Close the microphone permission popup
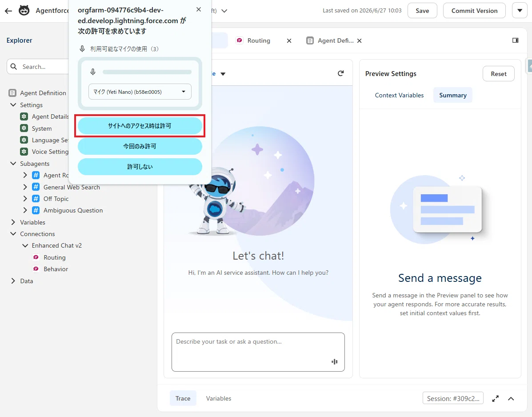 199,9
